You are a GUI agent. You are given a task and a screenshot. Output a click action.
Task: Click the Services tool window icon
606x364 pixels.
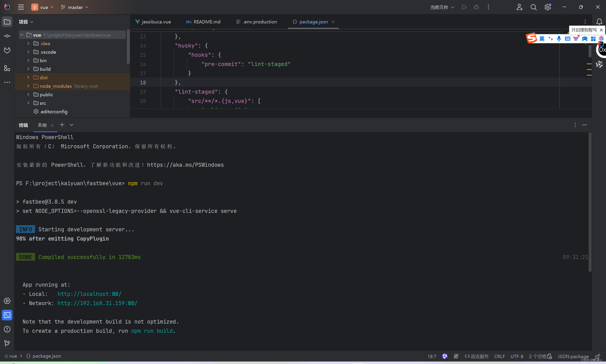[7, 301]
